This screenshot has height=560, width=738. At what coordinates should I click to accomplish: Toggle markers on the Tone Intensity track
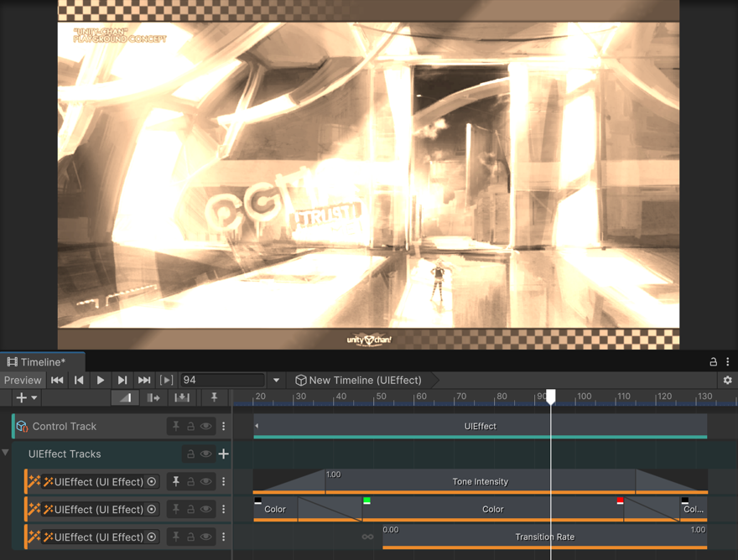[175, 481]
